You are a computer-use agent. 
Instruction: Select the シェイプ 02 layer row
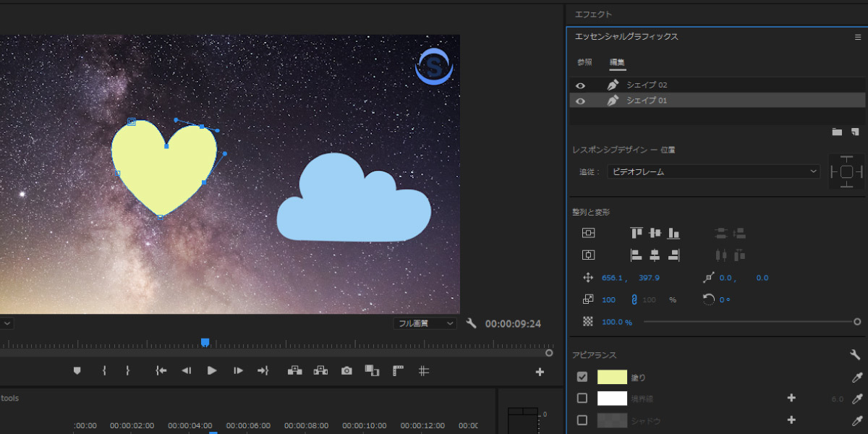[718, 85]
